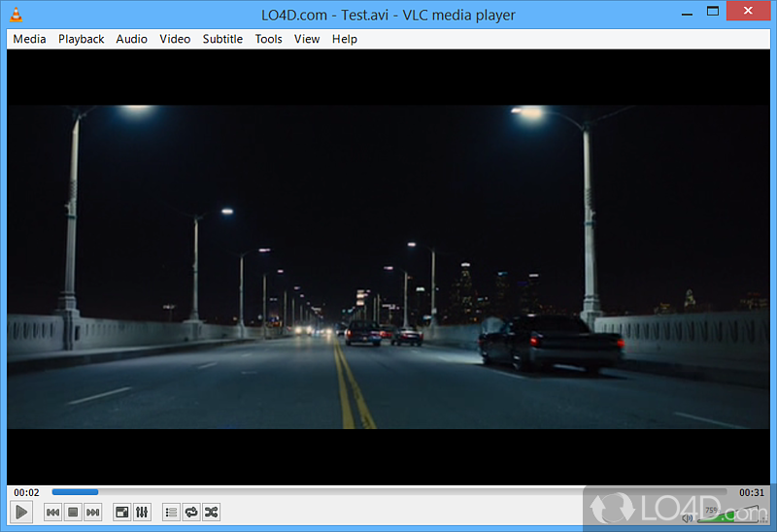Expand the Subtitle menu
This screenshot has width=777, height=532.
(x=222, y=39)
